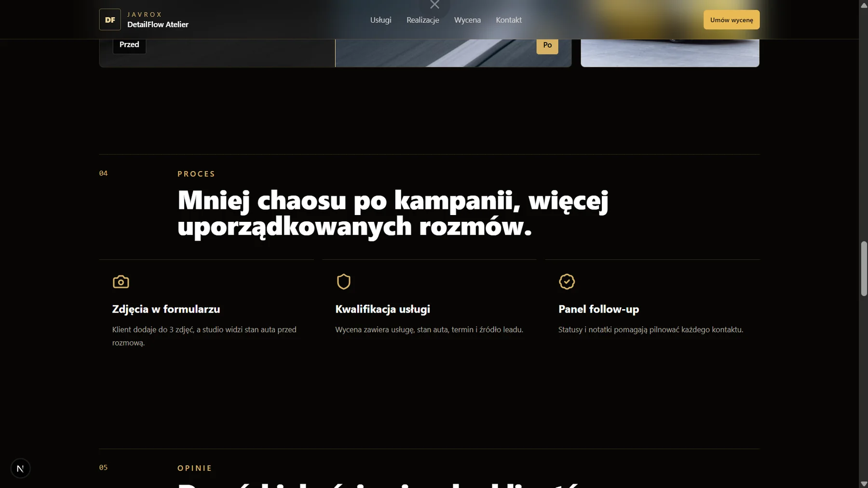Click the DetailFlow Atelier brand name
The height and width of the screenshot is (488, 868).
click(158, 25)
